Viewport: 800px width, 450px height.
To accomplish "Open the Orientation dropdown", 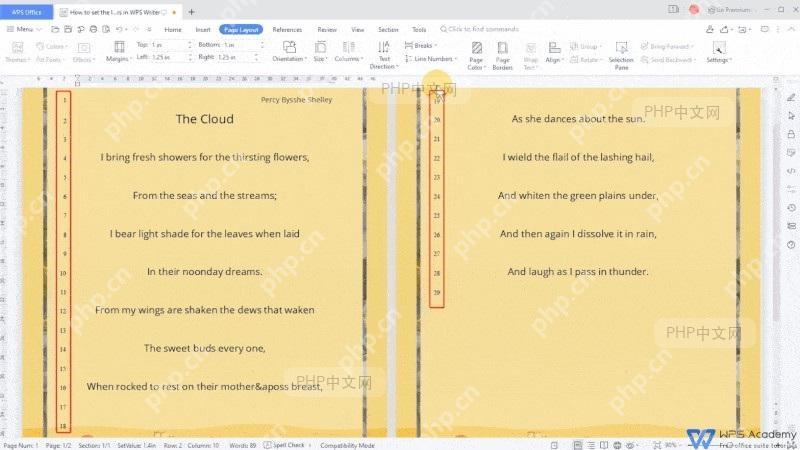I will [x=289, y=52].
